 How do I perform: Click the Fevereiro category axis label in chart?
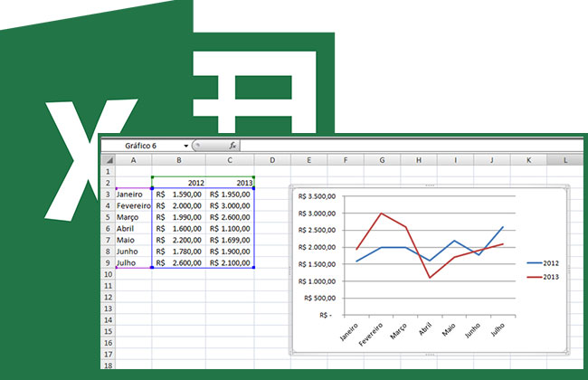pyautogui.click(x=371, y=335)
